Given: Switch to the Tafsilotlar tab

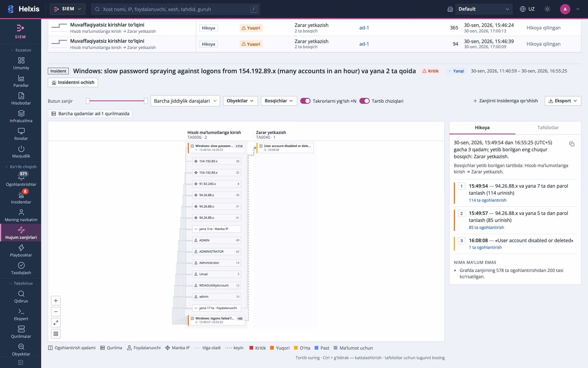Looking at the screenshot, I should click(x=548, y=127).
